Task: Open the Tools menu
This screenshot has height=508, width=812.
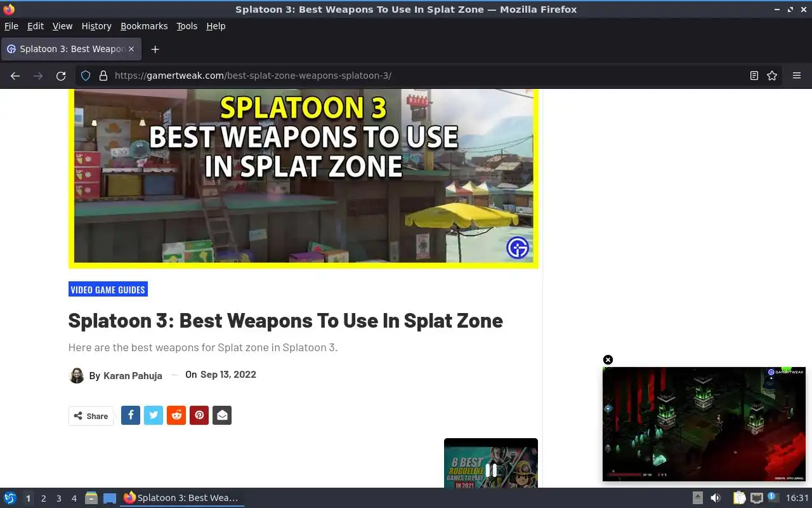Action: tap(187, 26)
